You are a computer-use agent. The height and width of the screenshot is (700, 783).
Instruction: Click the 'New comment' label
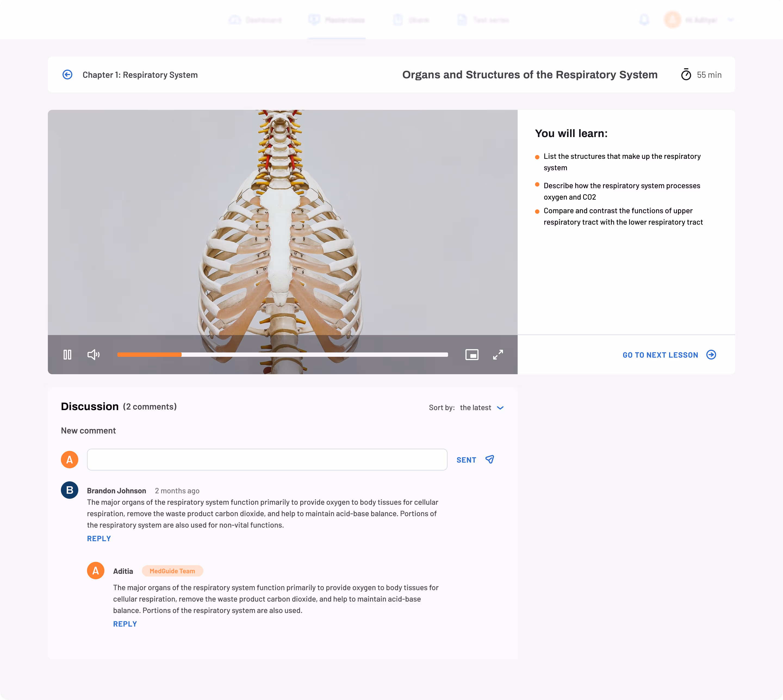88,430
